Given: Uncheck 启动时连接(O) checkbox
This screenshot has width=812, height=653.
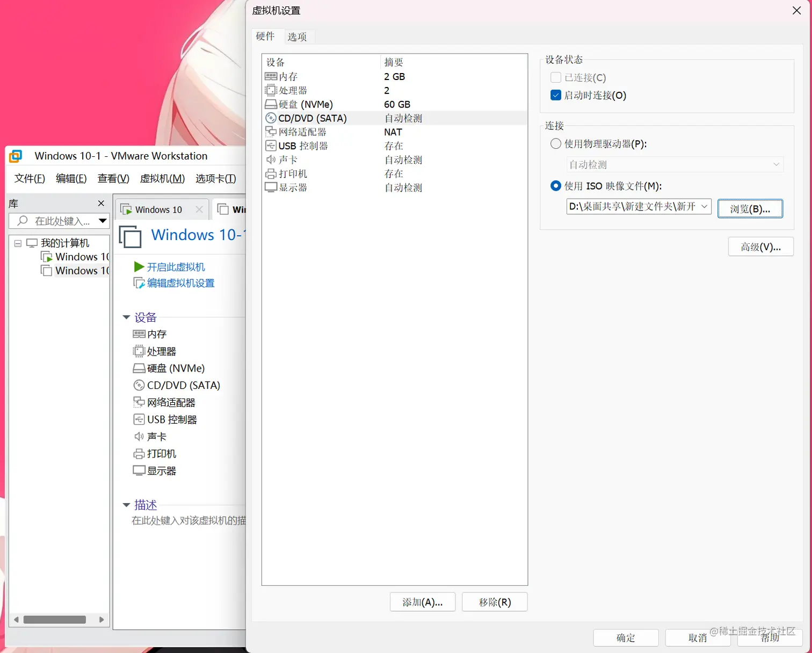Looking at the screenshot, I should tap(556, 95).
